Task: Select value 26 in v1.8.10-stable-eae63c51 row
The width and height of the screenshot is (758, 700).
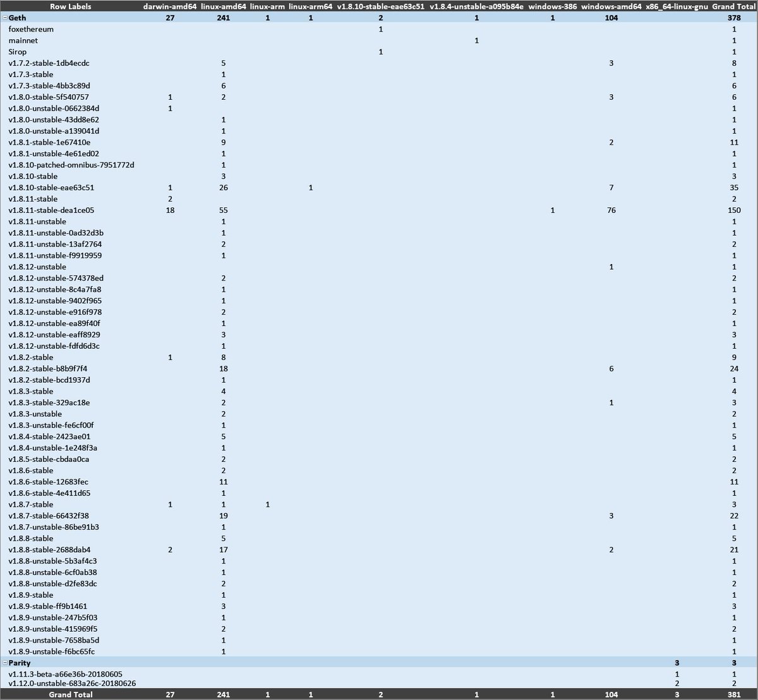Action: [224, 188]
